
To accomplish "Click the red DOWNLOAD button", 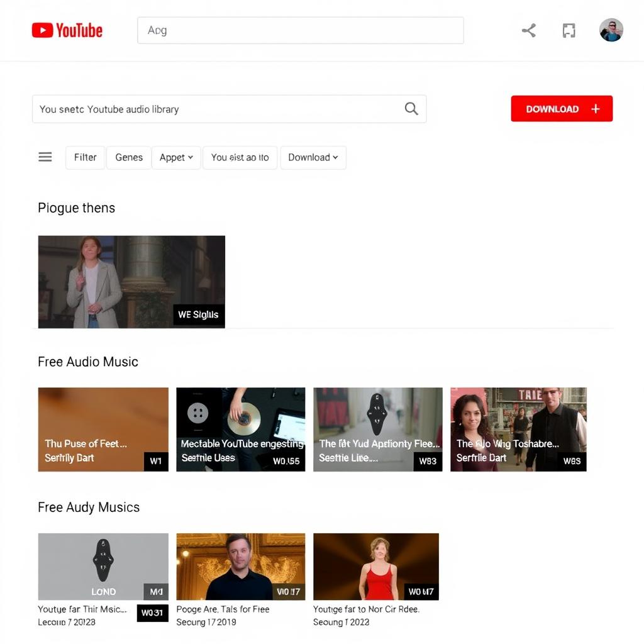I will tap(562, 108).
